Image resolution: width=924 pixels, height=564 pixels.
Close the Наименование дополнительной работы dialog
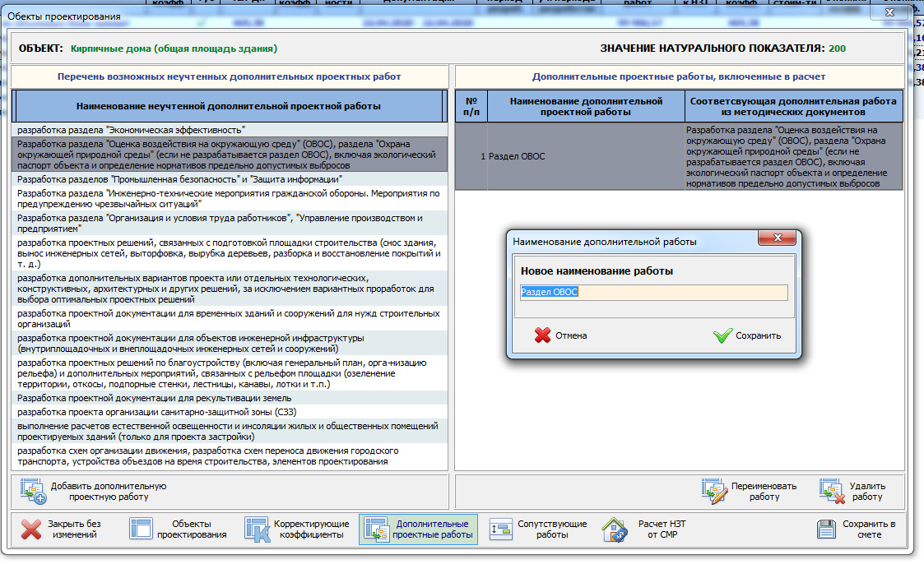point(778,238)
